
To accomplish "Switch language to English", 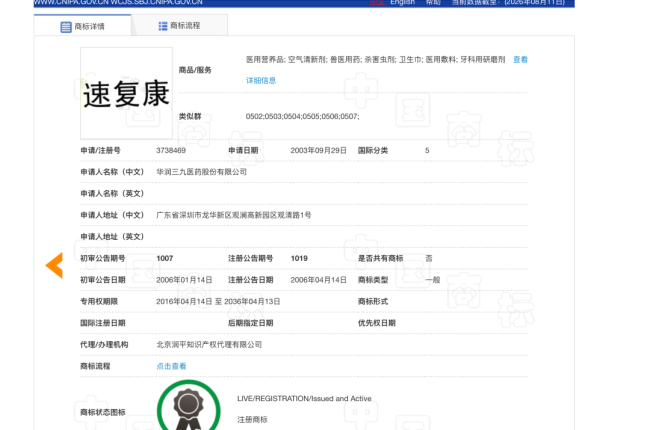I will (403, 2).
